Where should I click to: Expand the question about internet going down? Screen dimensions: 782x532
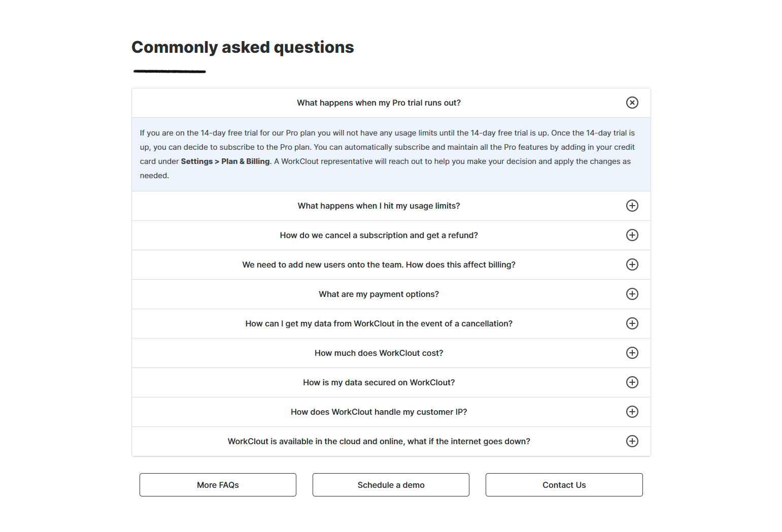(x=632, y=441)
